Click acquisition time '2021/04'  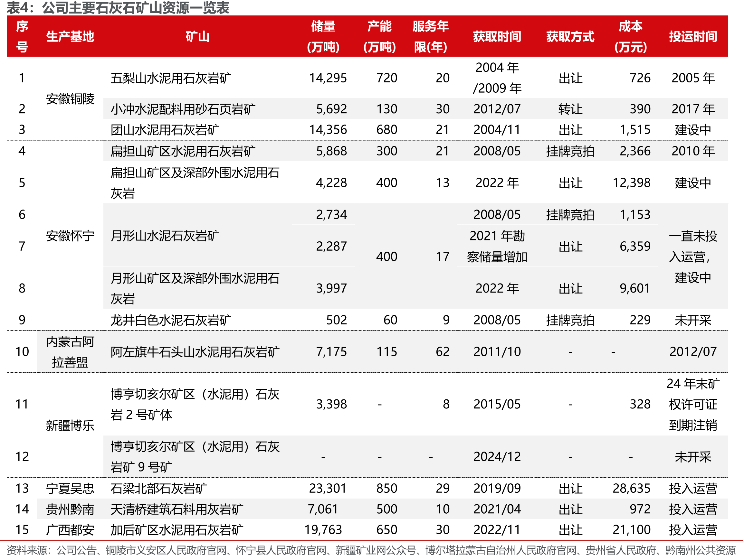click(x=497, y=509)
